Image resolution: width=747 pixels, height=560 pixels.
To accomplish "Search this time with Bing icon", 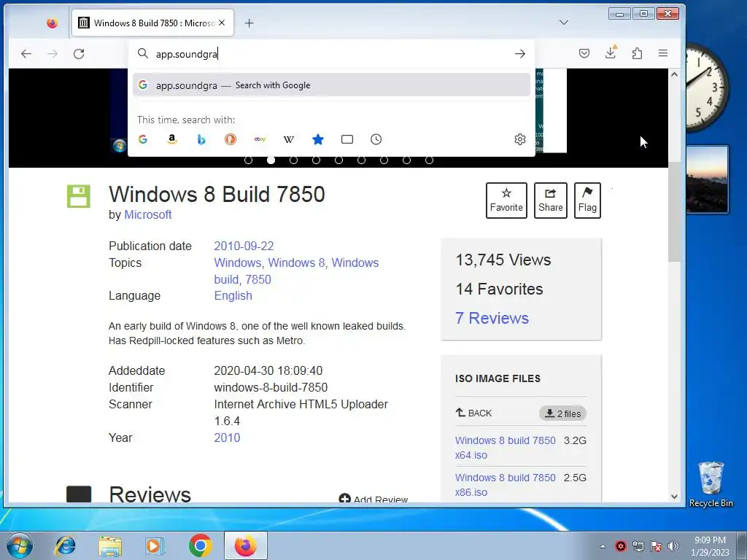I will coord(201,139).
